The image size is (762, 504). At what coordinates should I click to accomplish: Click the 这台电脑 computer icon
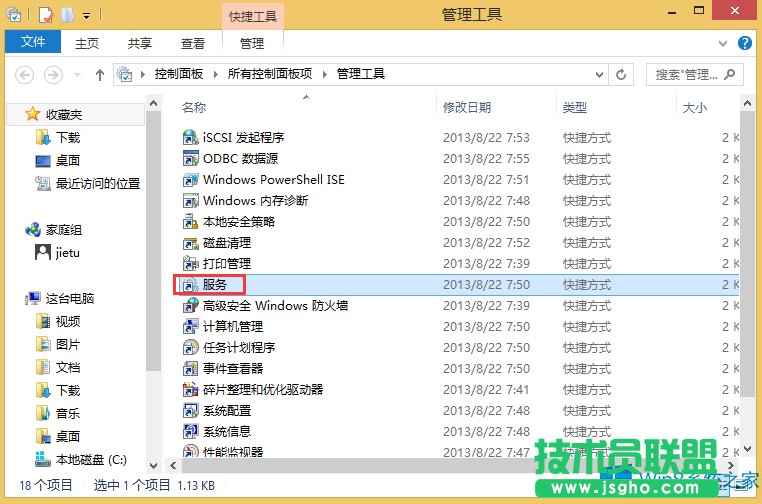pyautogui.click(x=33, y=298)
